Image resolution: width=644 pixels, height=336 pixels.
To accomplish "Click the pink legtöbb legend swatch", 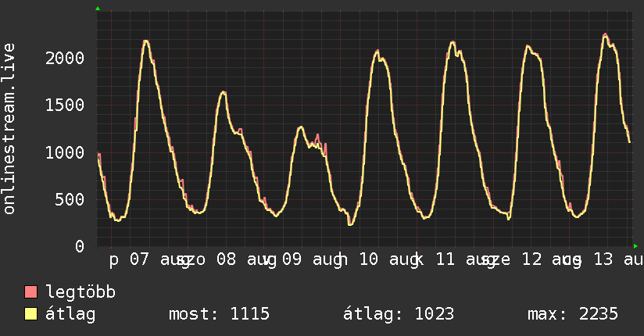I will click(x=30, y=292).
